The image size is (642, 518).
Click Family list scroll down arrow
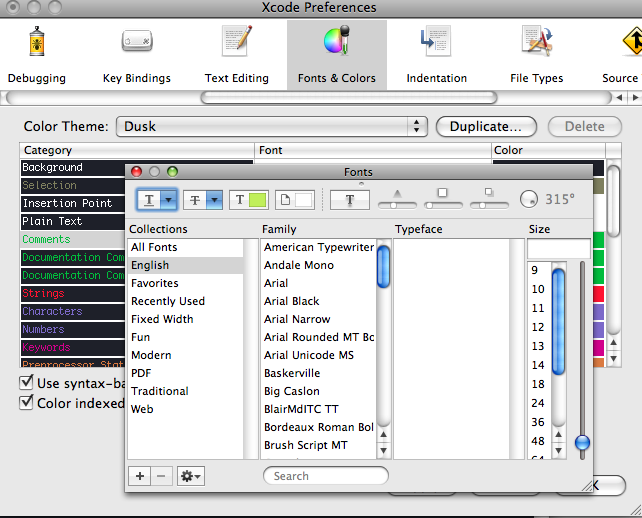coord(383,451)
